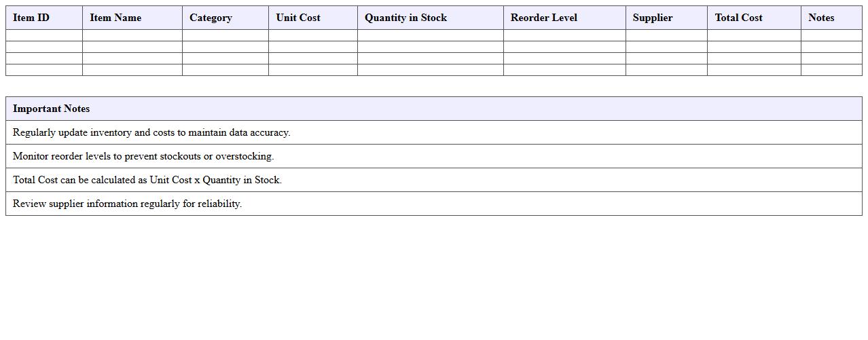The image size is (868, 340).
Task: Select the first empty cell under Item Name
Action: 132,35
